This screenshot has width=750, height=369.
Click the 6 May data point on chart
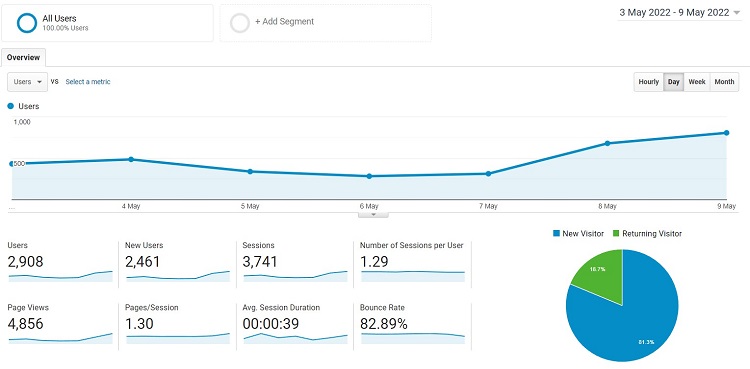click(x=369, y=176)
